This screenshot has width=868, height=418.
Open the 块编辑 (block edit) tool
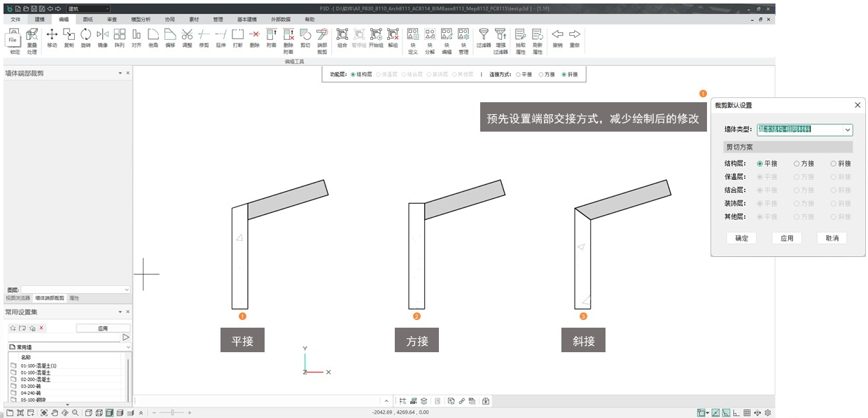[447, 41]
